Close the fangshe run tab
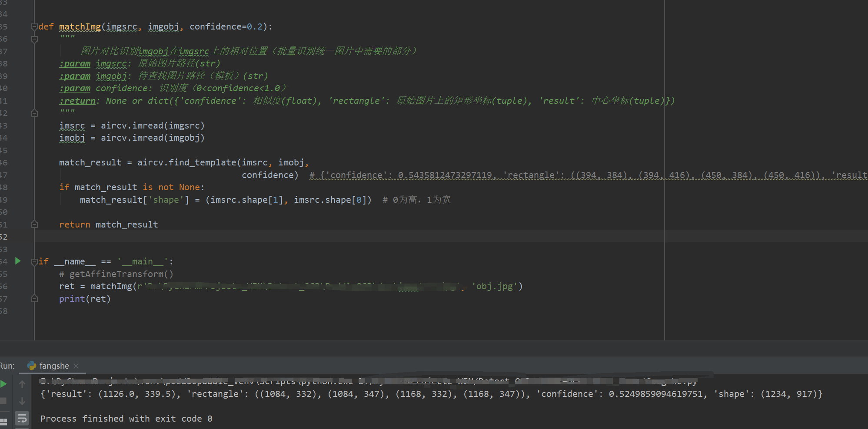 pos(76,366)
